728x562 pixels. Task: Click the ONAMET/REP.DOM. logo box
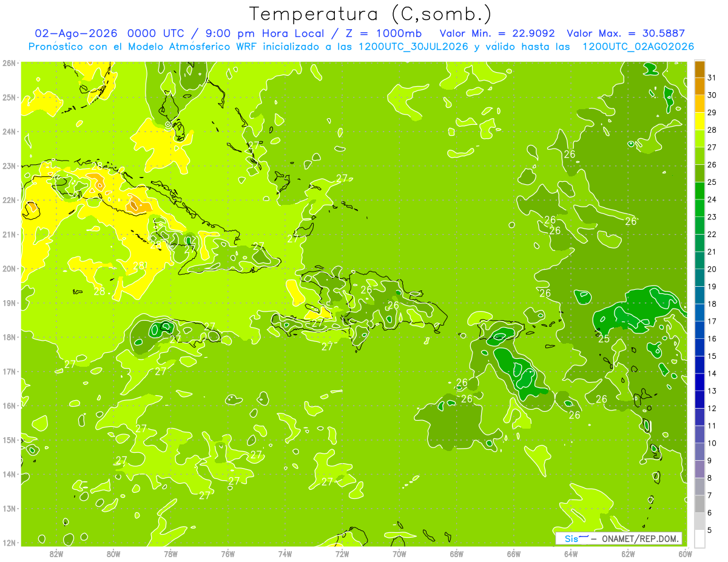pos(619,538)
